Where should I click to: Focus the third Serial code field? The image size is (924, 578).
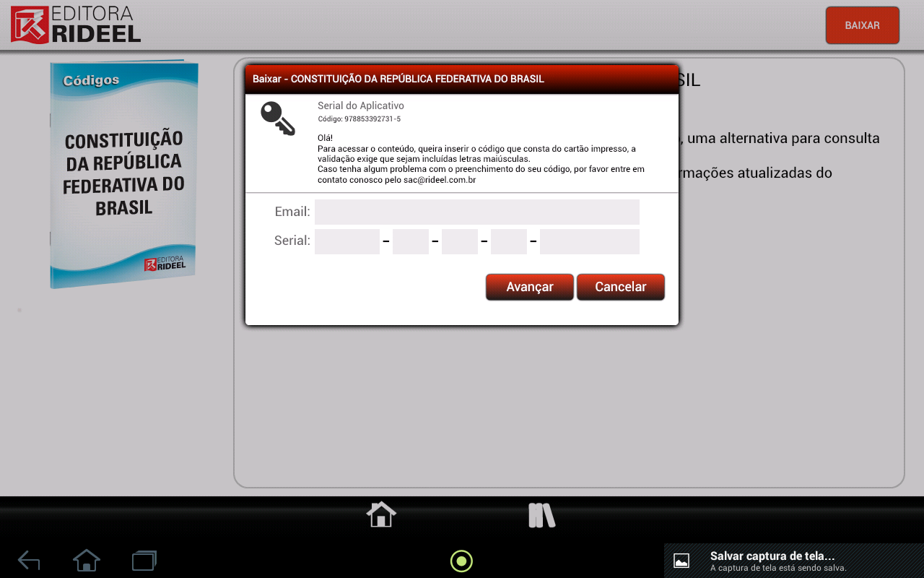click(x=460, y=241)
